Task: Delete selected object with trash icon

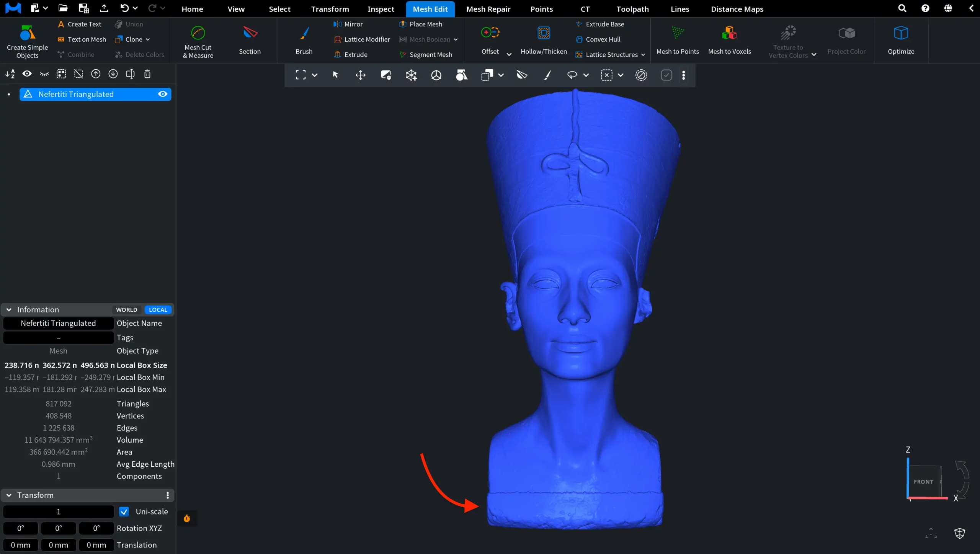Action: 147,74
